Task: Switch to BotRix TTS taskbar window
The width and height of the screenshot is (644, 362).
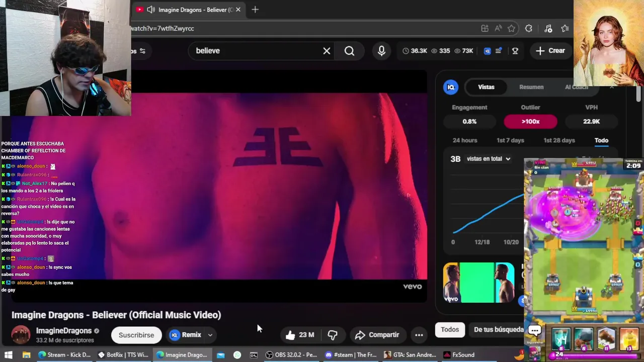Action: coord(123,355)
